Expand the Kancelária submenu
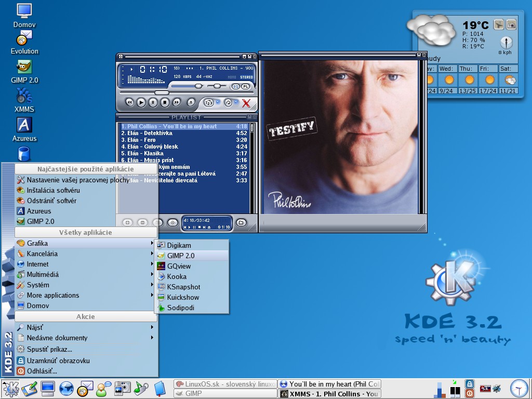Screen dimensions: 532x399 click(86, 254)
